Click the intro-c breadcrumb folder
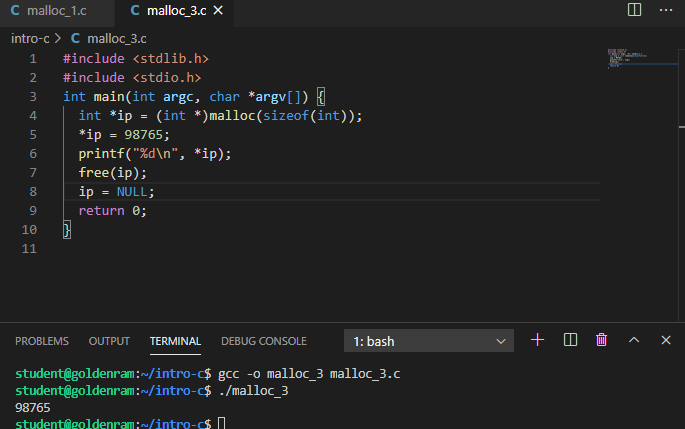Viewport: 685px width, 429px height. tap(30, 39)
